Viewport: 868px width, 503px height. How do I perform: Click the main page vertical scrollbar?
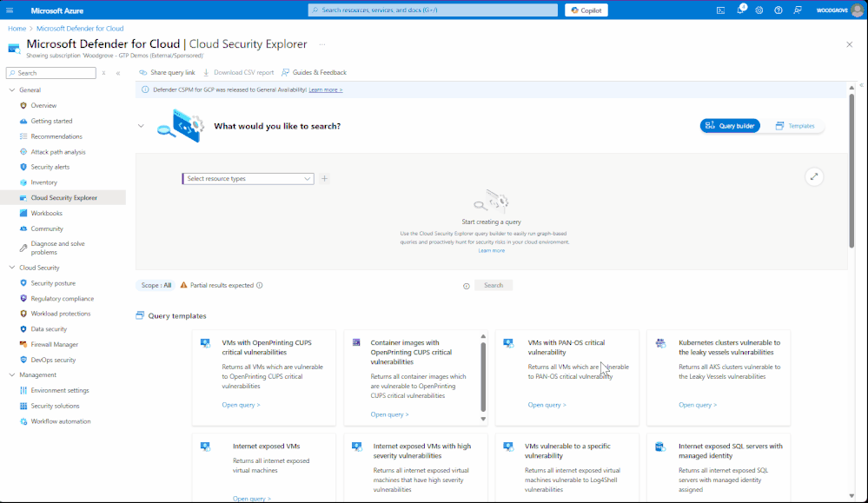pyautogui.click(x=851, y=170)
